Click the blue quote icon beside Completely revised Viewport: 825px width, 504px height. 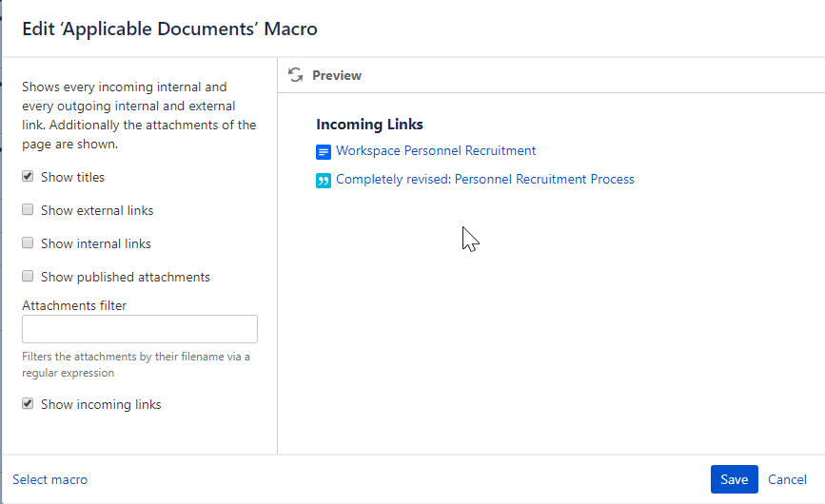[324, 180]
